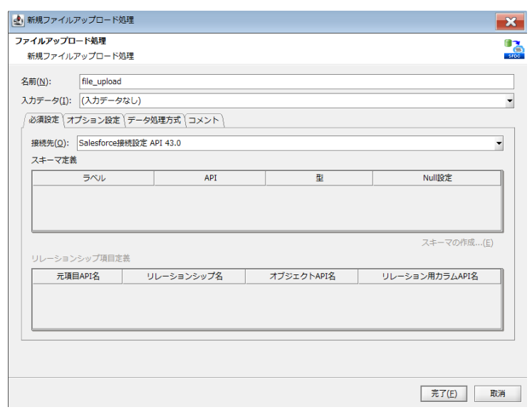Click the リレーションシップ項目定義 label
Image resolution: width=532 pixels, height=417 pixels.
pyautogui.click(x=80, y=259)
